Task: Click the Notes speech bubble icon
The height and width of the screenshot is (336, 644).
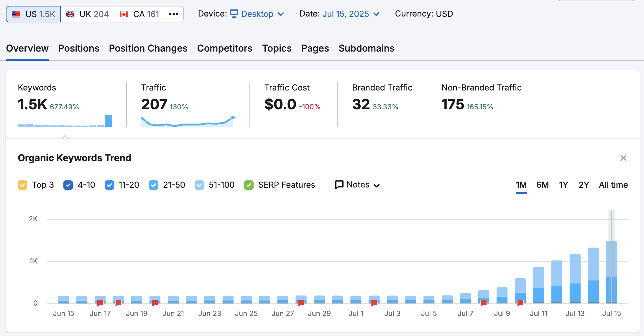Action: 339,185
